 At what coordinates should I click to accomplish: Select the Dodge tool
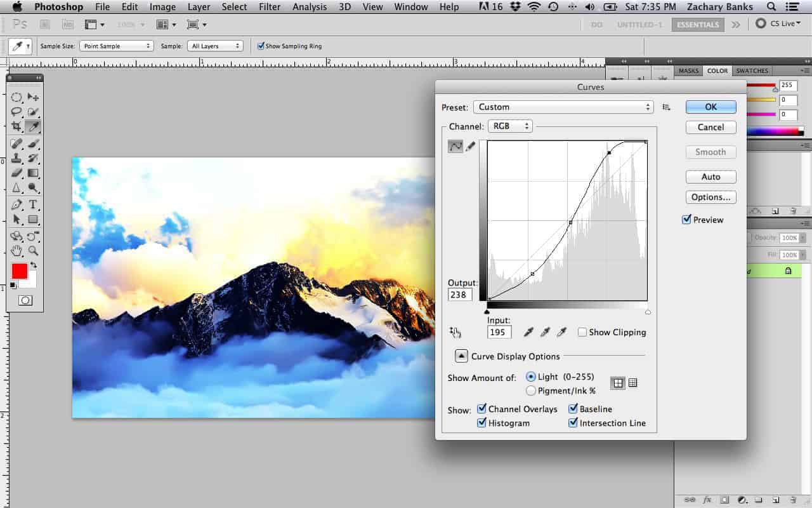pos(33,188)
